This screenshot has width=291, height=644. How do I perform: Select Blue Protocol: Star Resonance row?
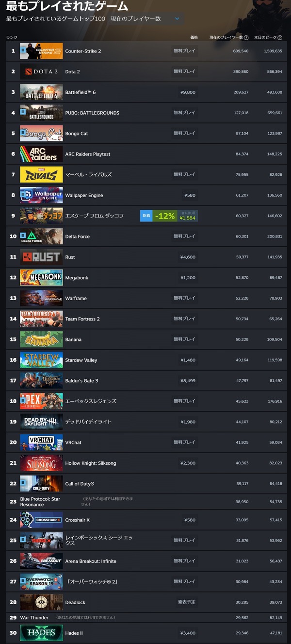tap(145, 502)
